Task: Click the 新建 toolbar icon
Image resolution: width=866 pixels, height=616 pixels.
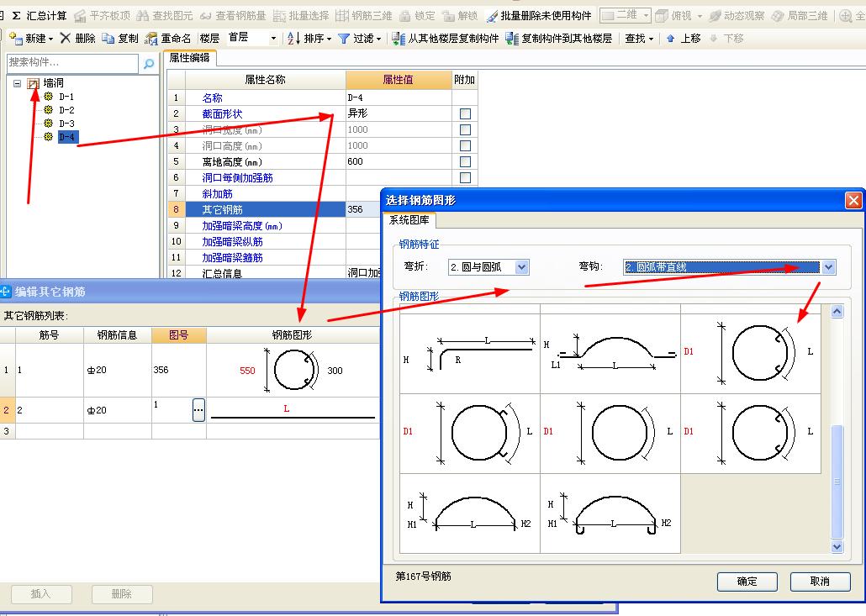Action: pyautogui.click(x=16, y=38)
